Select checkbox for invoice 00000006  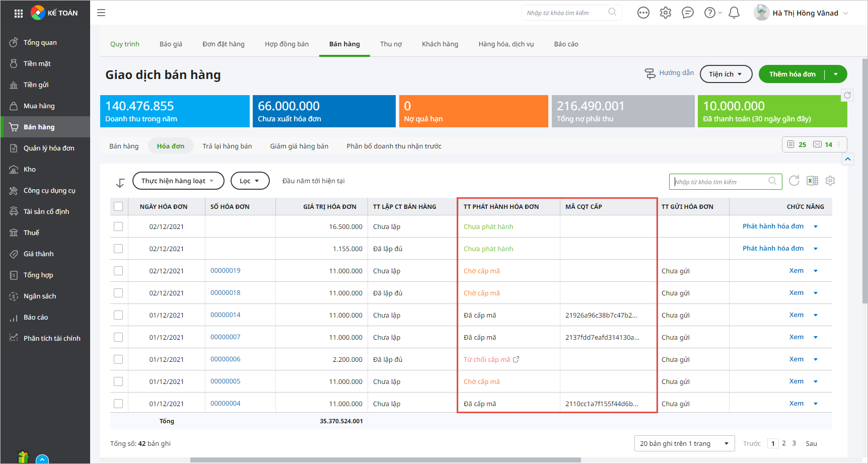[x=118, y=359]
